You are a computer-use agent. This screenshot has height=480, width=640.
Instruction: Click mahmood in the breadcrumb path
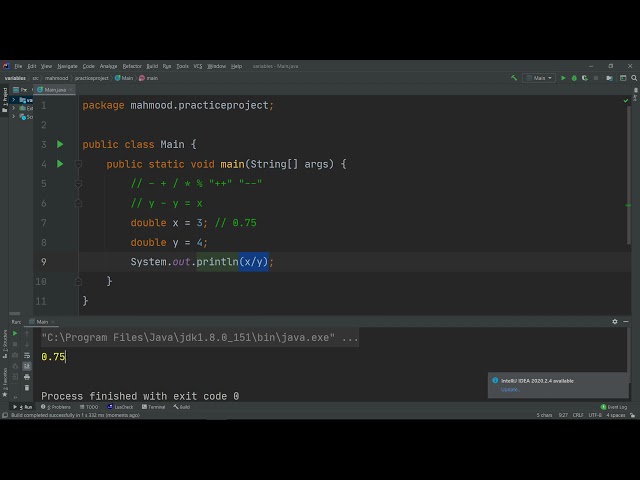[x=56, y=78]
